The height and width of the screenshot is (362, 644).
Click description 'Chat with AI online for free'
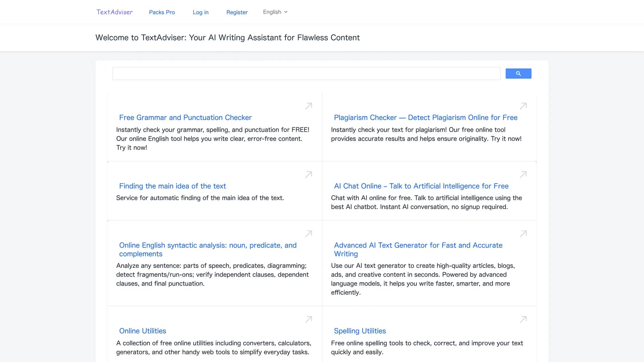pyautogui.click(x=426, y=202)
